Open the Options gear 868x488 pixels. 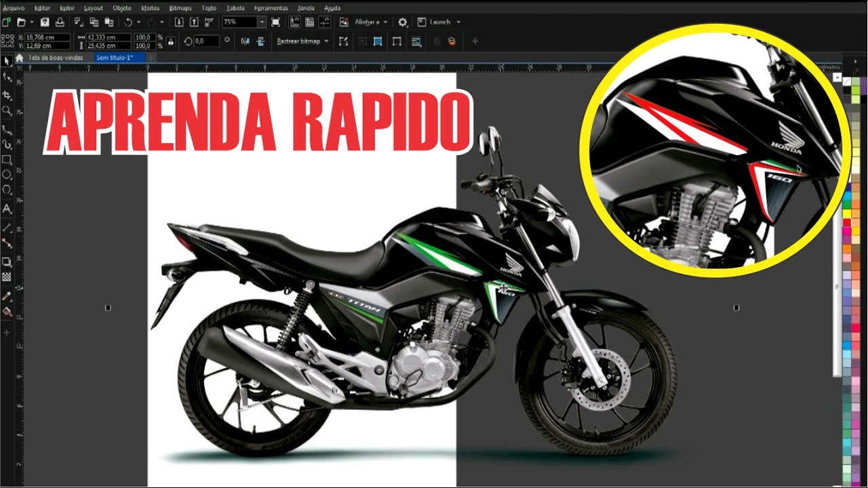tap(403, 22)
